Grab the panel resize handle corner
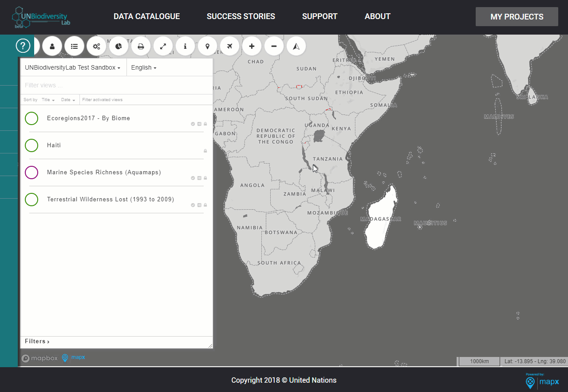 pyautogui.click(x=210, y=345)
